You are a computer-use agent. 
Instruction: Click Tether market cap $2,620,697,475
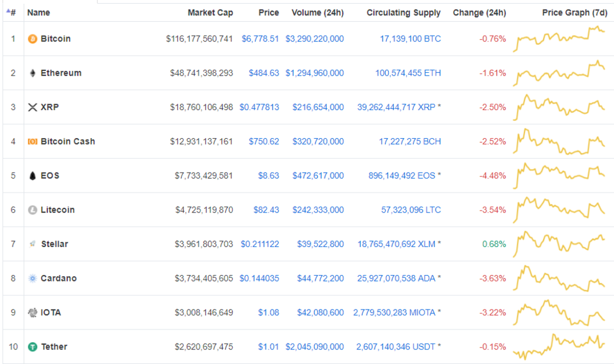click(x=203, y=347)
